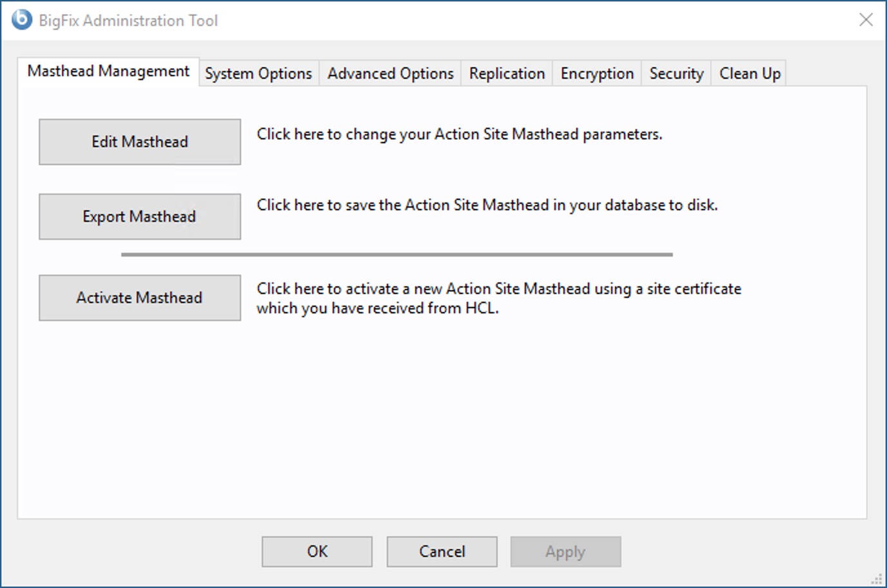Viewport: 887px width, 588px height.
Task: Click the Export Masthead button
Action: tap(140, 217)
